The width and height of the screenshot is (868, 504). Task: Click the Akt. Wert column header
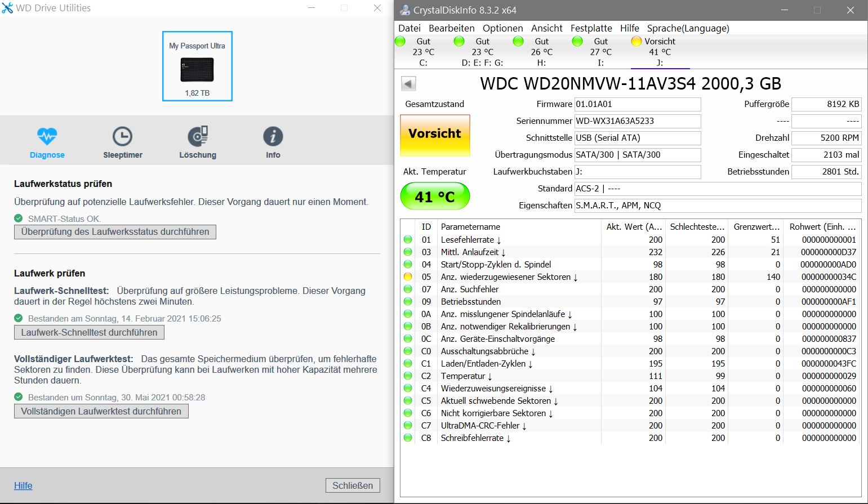click(x=634, y=226)
